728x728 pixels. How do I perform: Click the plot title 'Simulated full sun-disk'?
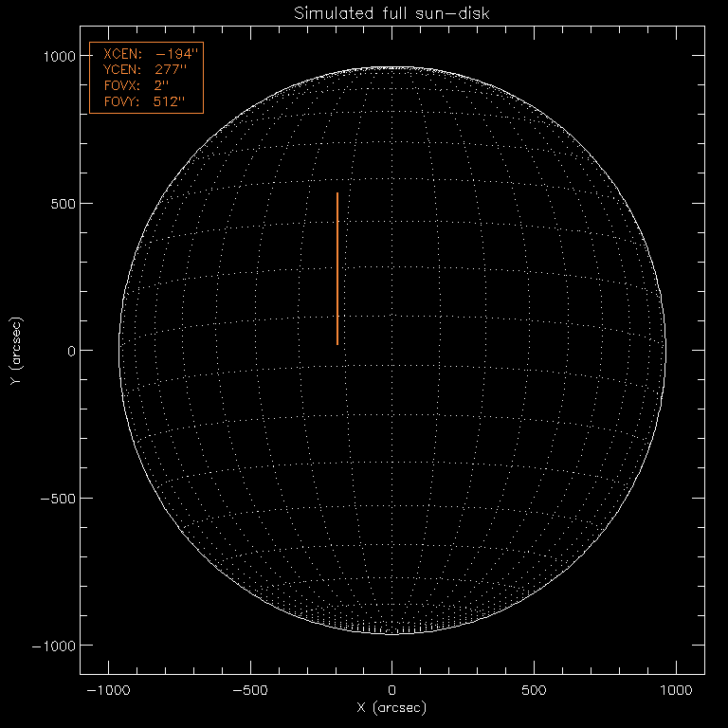pyautogui.click(x=391, y=13)
